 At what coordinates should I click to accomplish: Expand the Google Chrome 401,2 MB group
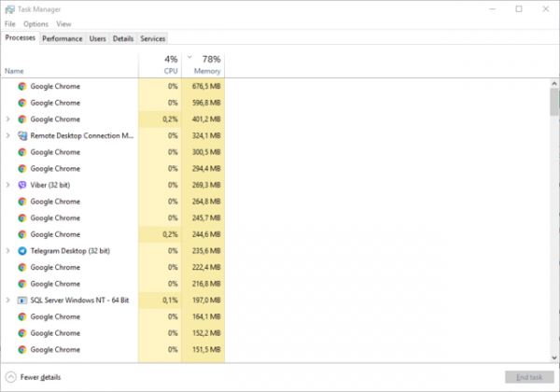[7, 119]
